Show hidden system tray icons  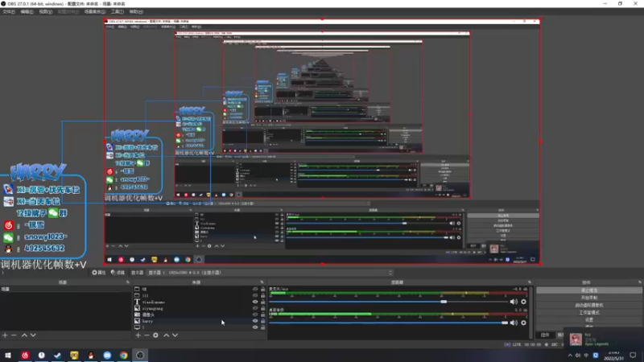tap(570, 356)
